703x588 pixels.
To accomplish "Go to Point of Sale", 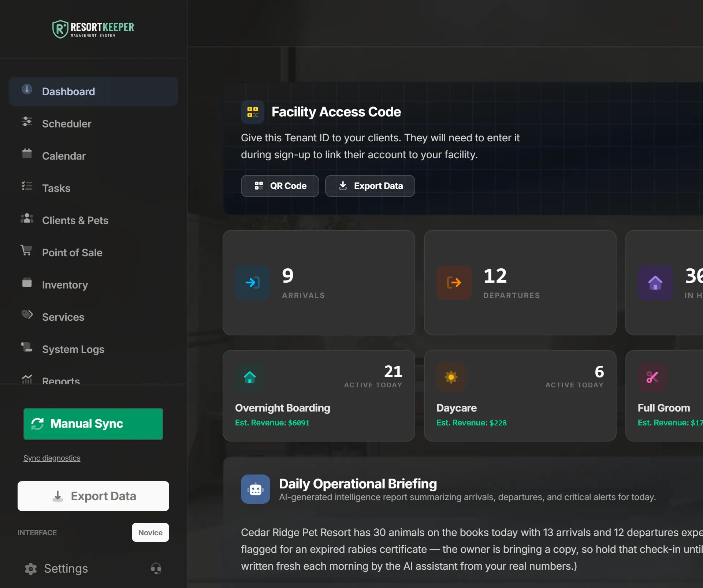I will click(93, 253).
